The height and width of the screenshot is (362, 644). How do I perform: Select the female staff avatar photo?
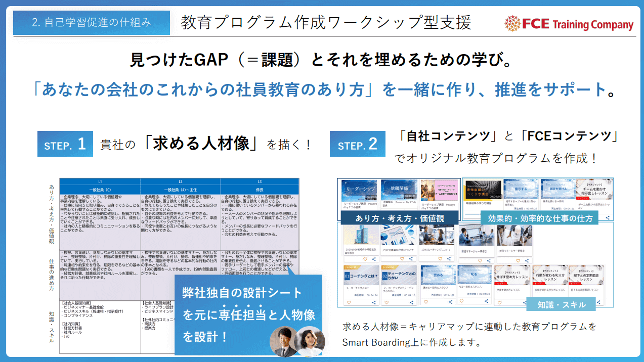click(x=309, y=341)
